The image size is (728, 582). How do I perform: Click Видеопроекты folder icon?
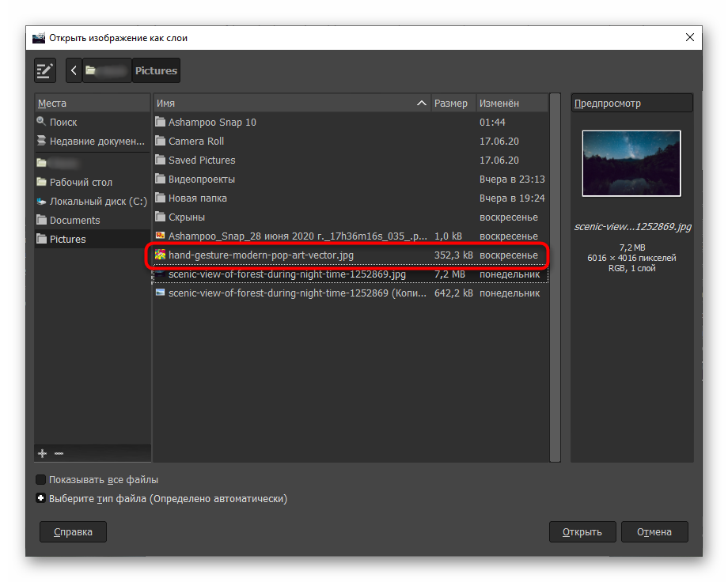coord(160,179)
